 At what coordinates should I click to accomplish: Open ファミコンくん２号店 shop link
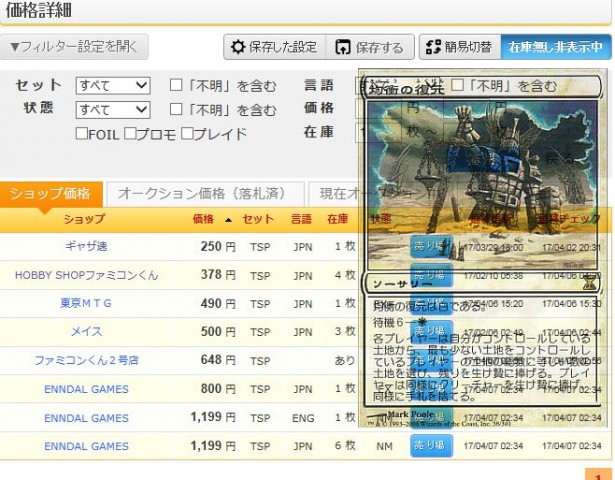point(86,360)
